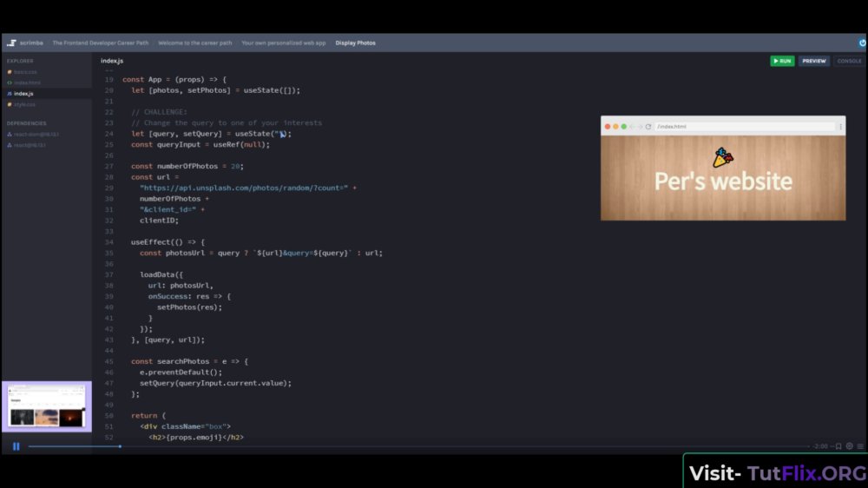Click the JS file icon beside index.js

coord(10,94)
